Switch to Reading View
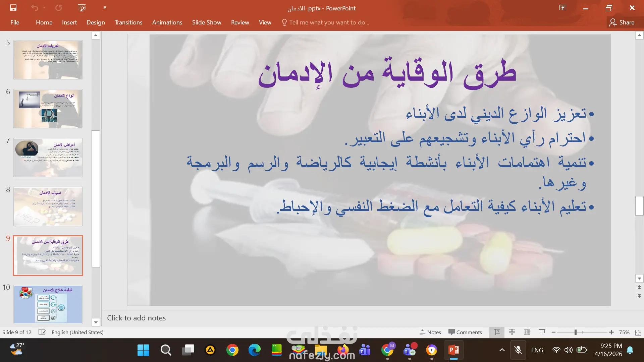The image size is (644, 362). pos(527,332)
